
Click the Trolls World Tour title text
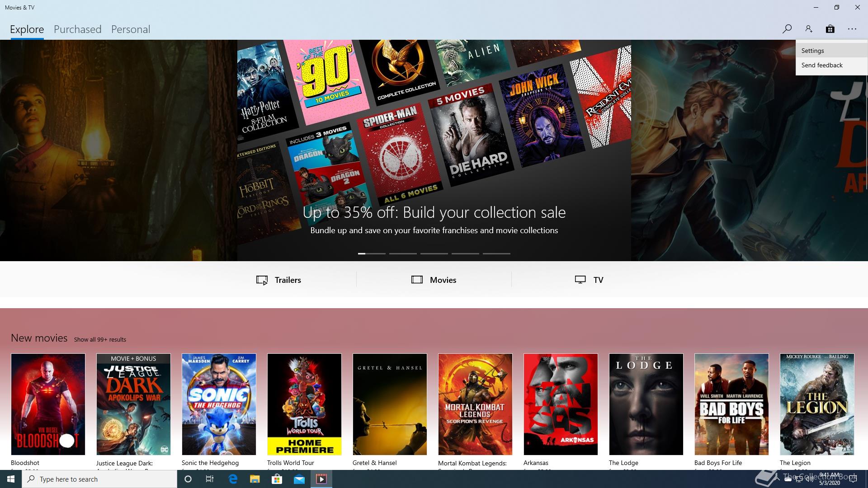291,463
